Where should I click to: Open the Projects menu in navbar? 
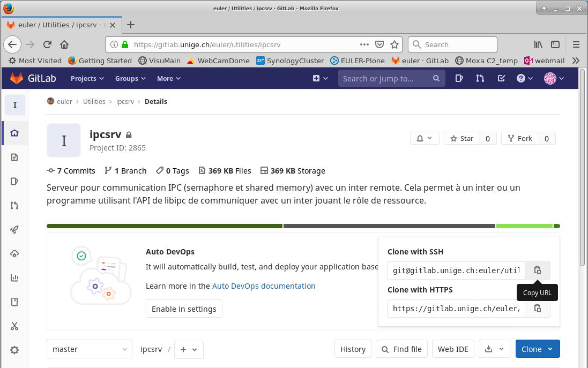(87, 78)
